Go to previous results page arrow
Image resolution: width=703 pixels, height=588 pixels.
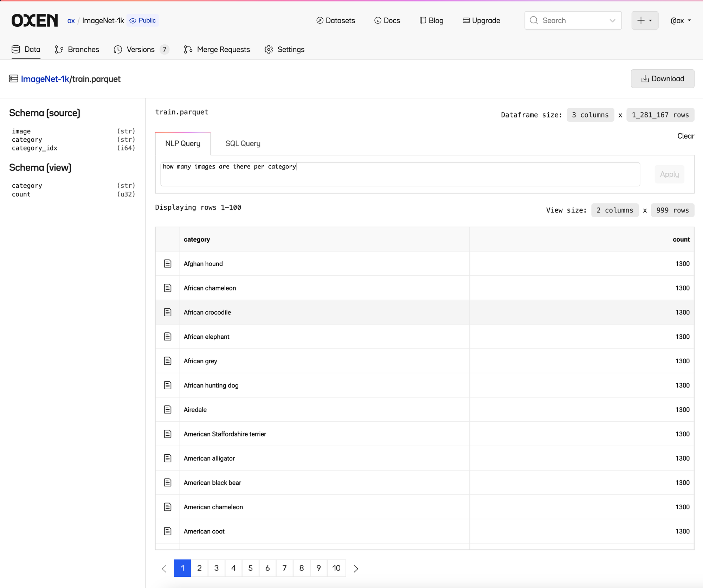[164, 568]
